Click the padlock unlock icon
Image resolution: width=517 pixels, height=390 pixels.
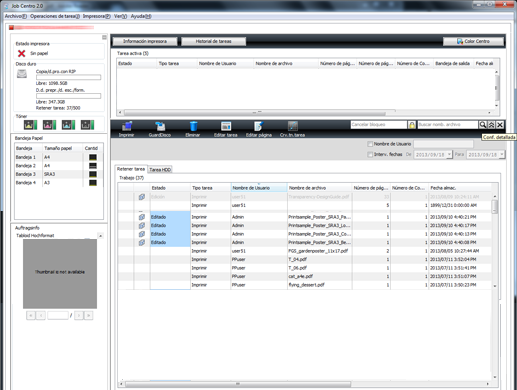pyautogui.click(x=412, y=125)
